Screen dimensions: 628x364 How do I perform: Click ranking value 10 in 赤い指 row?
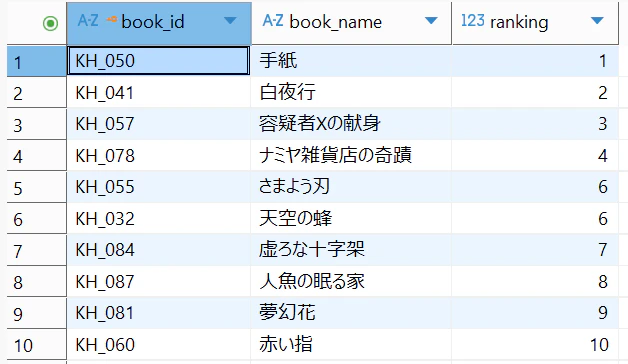[x=599, y=344]
